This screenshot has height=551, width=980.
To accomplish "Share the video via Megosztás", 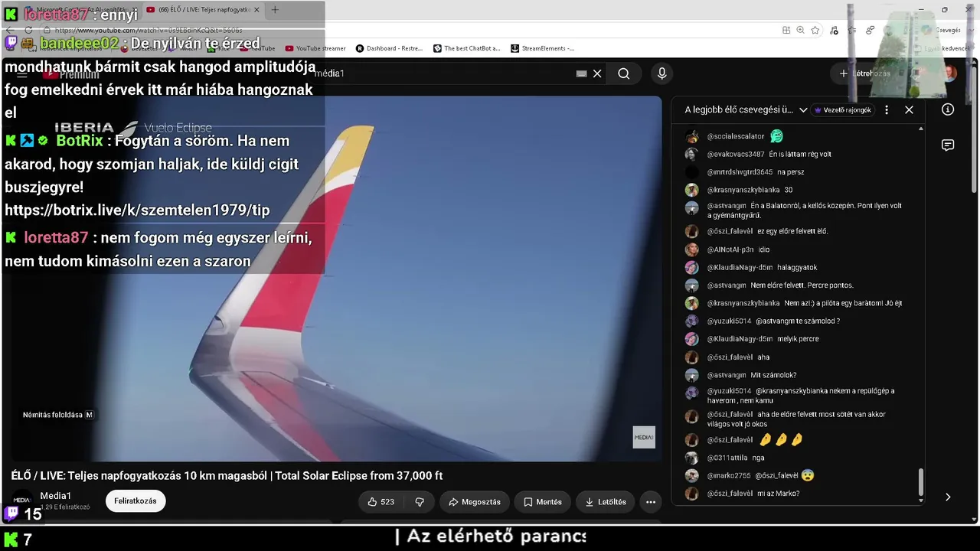I will click(x=475, y=502).
